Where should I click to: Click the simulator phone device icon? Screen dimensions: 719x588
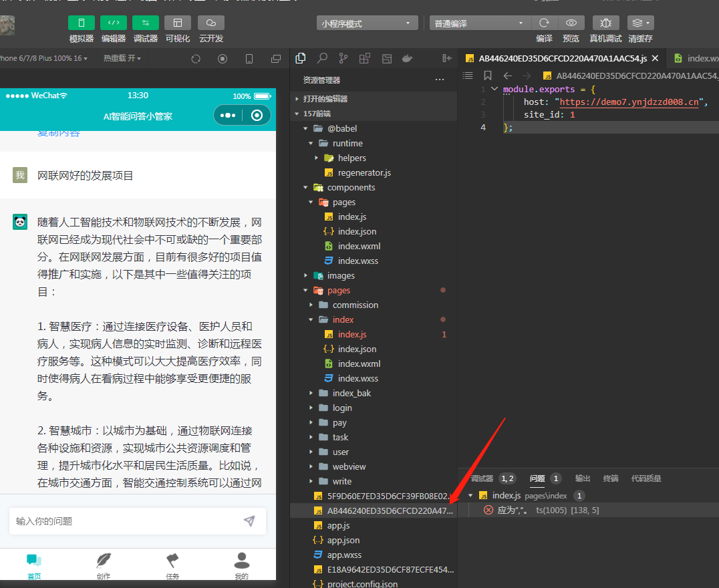249,59
